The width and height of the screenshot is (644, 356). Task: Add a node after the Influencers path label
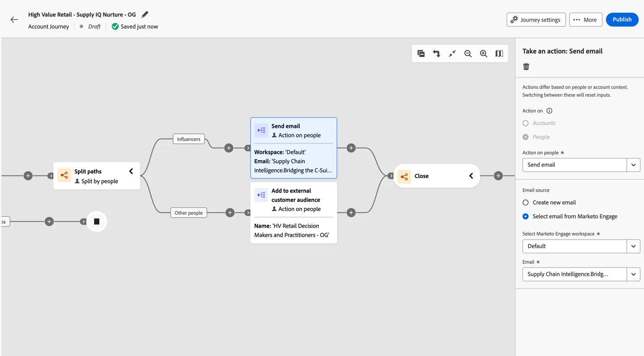(229, 148)
